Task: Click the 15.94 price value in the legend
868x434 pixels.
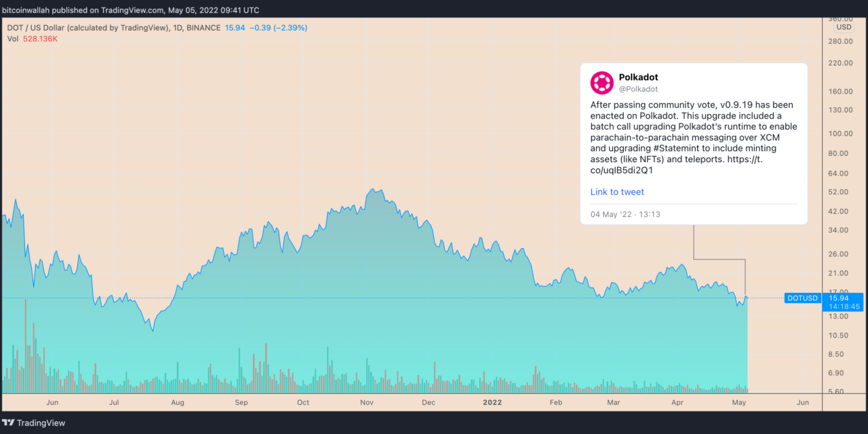Action: tap(234, 28)
